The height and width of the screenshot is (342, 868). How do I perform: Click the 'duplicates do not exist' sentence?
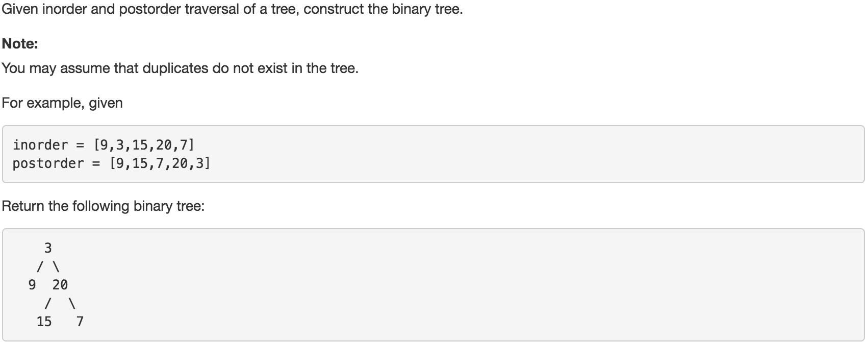point(181,68)
